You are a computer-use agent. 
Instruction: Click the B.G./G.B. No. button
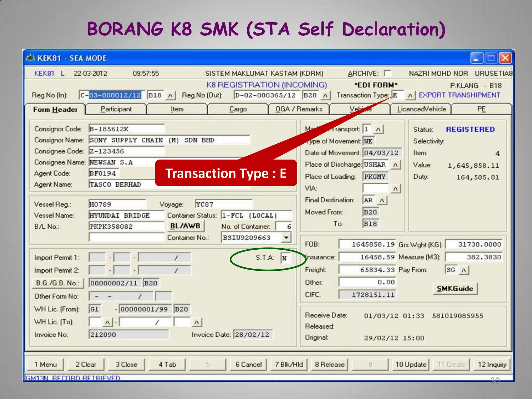pos(58,283)
